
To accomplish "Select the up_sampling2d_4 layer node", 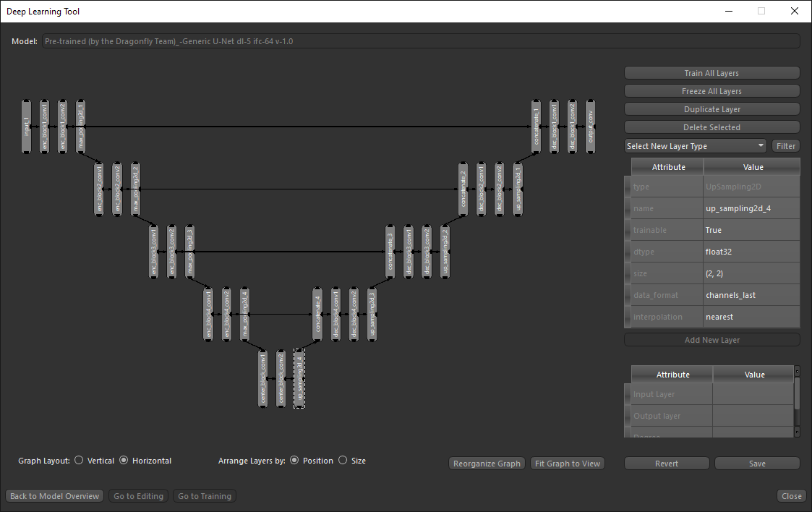I will 299,378.
